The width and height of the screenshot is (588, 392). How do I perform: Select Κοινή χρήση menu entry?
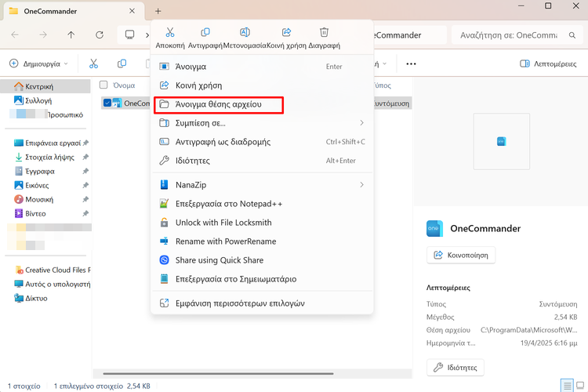pos(262,85)
